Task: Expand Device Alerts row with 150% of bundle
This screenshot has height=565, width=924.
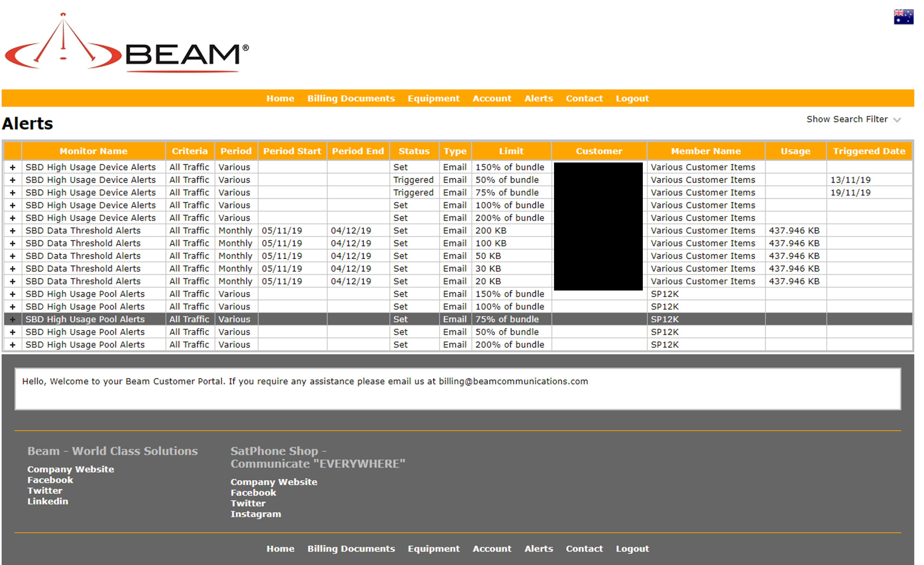Action: tap(12, 168)
